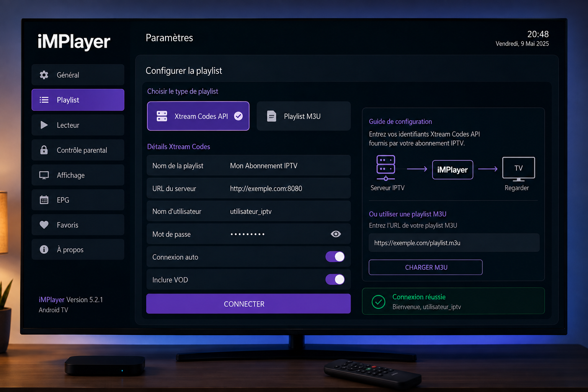Click the Xtream Codes API checkmark badge

[x=238, y=116]
